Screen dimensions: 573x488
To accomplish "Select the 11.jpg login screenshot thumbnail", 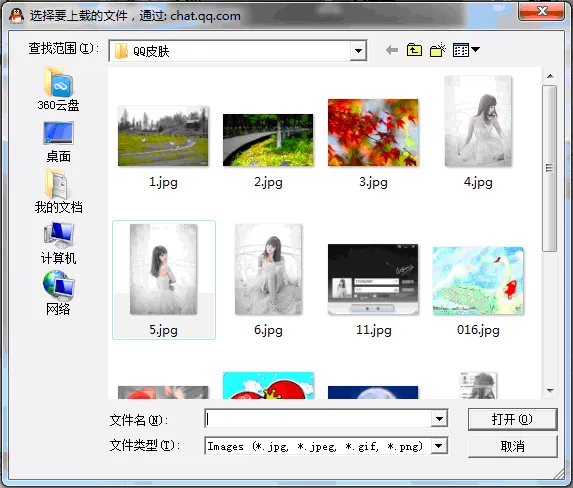I will click(x=373, y=279).
